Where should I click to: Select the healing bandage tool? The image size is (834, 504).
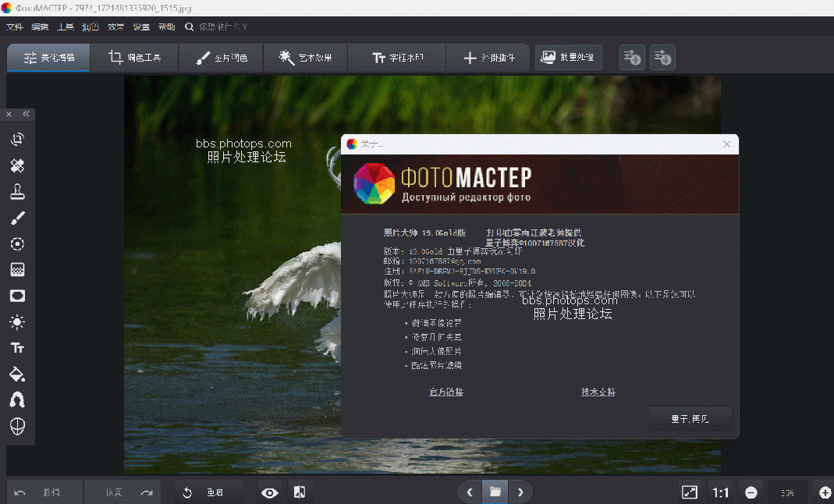17,165
